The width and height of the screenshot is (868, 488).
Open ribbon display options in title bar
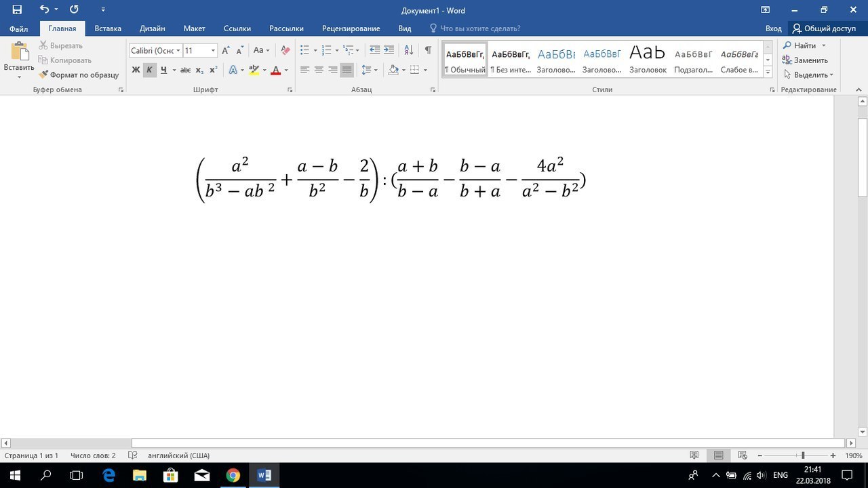pyautogui.click(x=765, y=9)
